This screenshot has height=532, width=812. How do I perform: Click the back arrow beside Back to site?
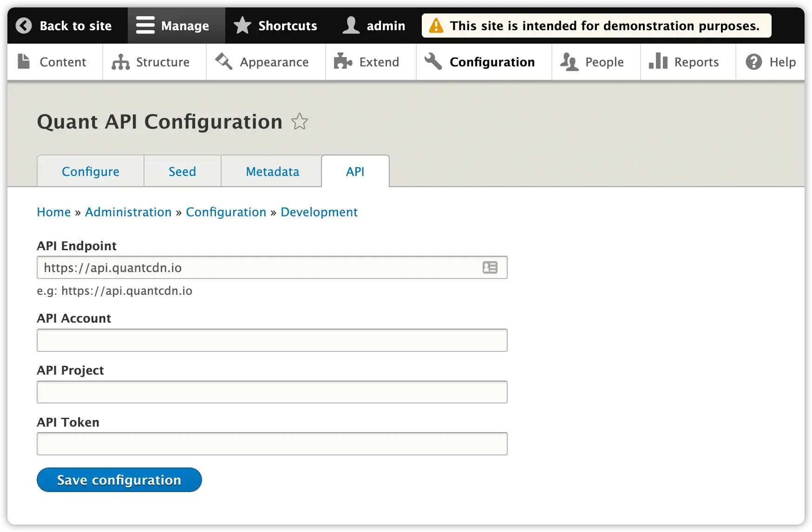[23, 25]
